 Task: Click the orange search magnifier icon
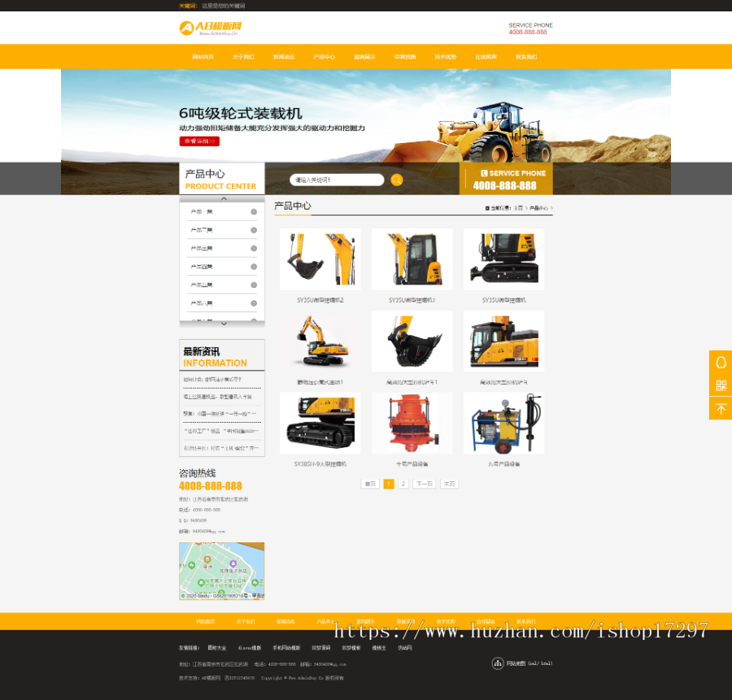pos(396,180)
